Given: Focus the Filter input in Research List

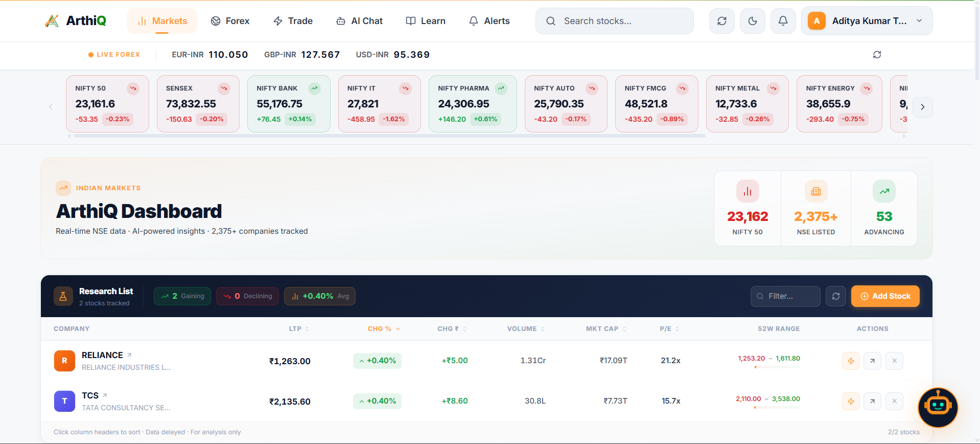Looking at the screenshot, I should click(785, 296).
